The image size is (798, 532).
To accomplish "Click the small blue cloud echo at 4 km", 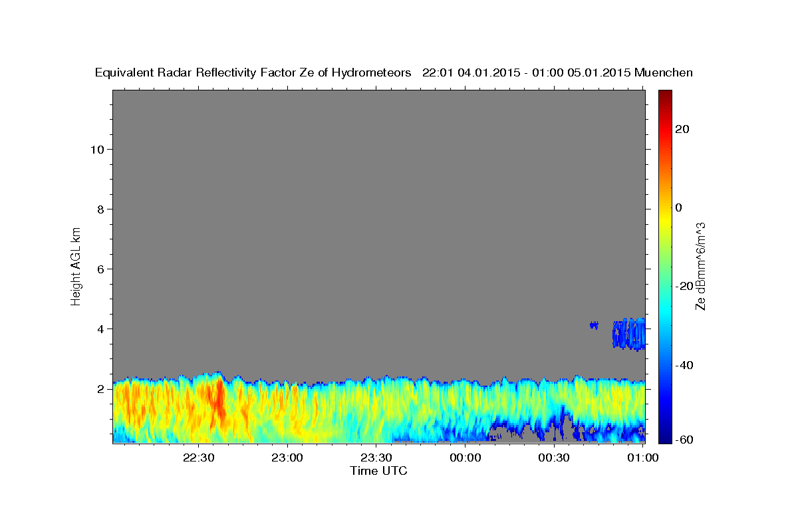I will point(594,325).
